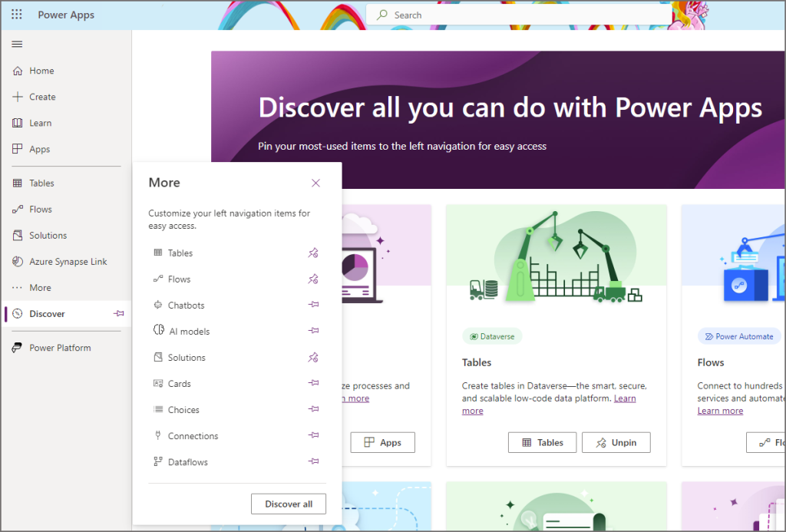Image resolution: width=786 pixels, height=532 pixels.
Task: Open Connections from the More panel
Action: tap(186, 435)
